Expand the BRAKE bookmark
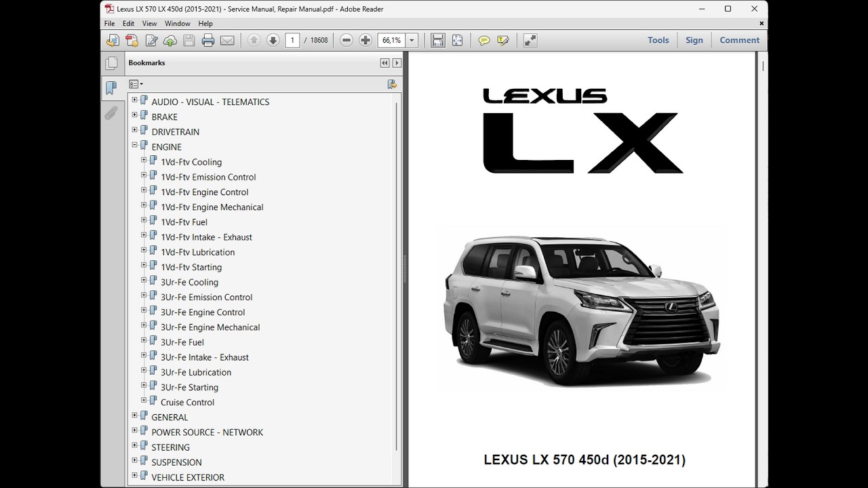Image resolution: width=868 pixels, height=488 pixels. pyautogui.click(x=134, y=115)
